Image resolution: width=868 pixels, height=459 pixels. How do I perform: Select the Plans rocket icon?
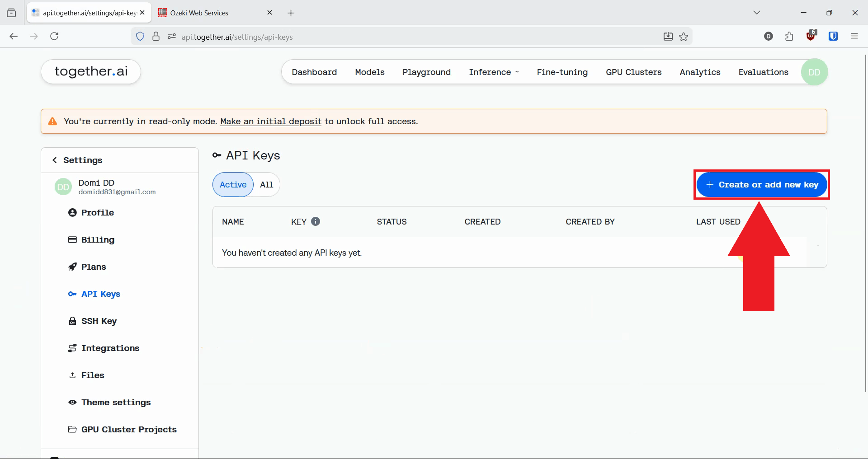72,267
